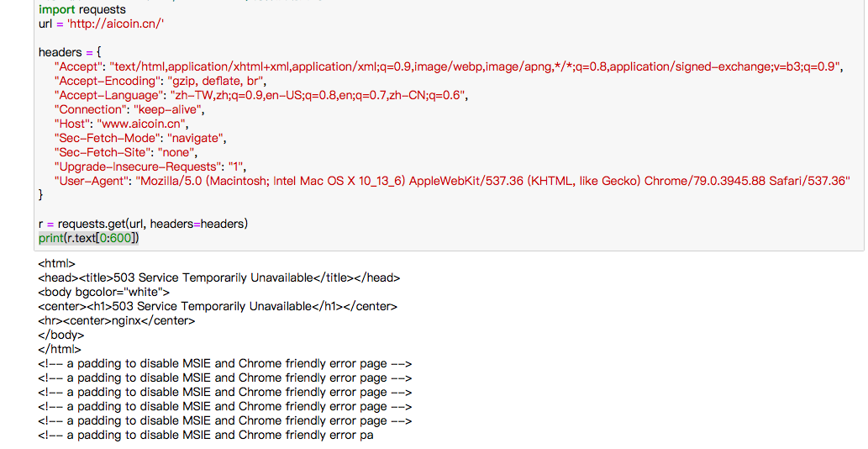Viewport: 868px width, 449px height.
Task: Click the "keep-alive" Connection value
Action: click(x=168, y=109)
